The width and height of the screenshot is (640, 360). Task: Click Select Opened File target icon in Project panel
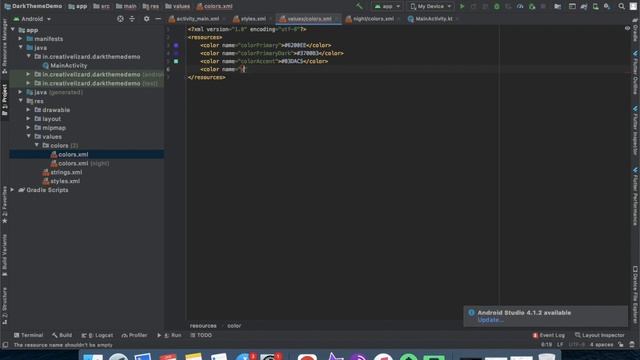click(x=120, y=19)
